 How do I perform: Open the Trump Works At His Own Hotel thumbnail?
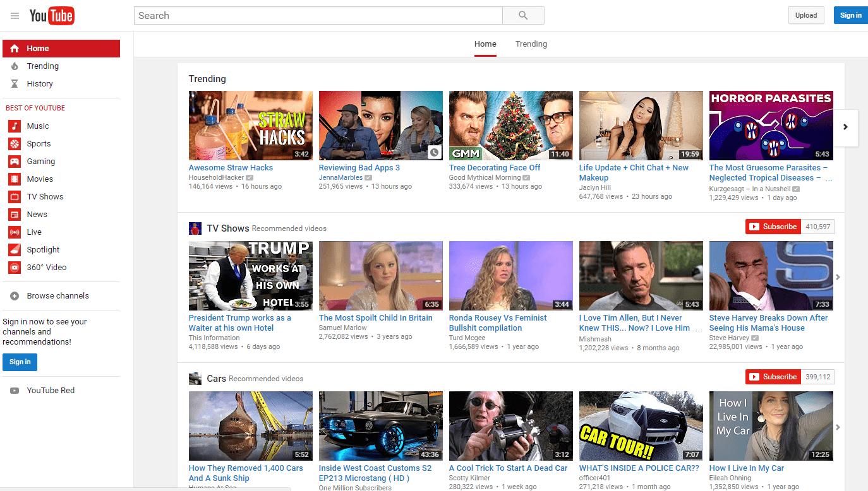(x=251, y=276)
